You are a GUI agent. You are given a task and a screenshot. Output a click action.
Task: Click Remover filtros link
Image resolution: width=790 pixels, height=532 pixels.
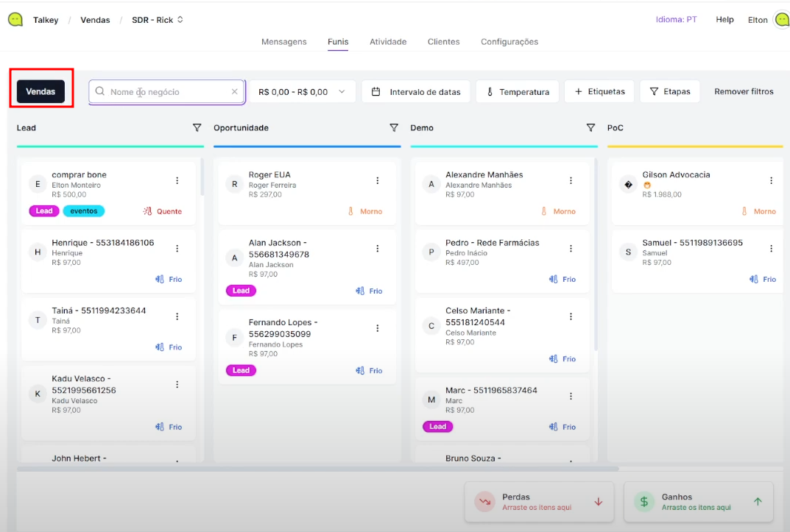tap(744, 92)
